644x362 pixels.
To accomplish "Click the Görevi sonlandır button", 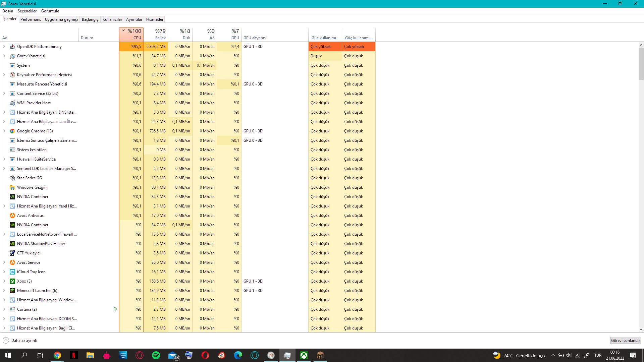I will [625, 341].
